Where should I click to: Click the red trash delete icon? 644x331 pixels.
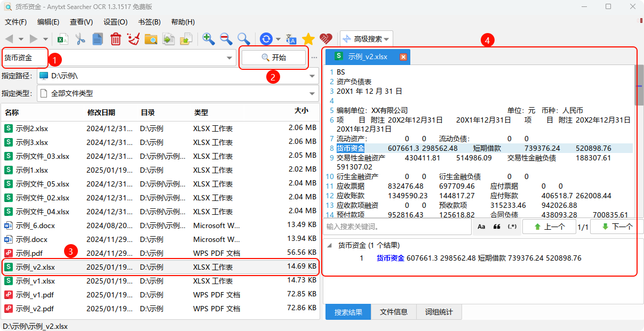pos(116,39)
